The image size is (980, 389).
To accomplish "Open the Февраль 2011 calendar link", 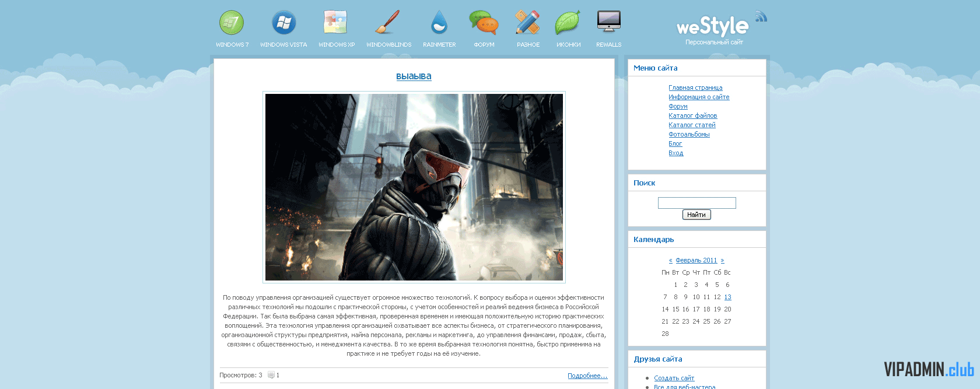I will (696, 260).
